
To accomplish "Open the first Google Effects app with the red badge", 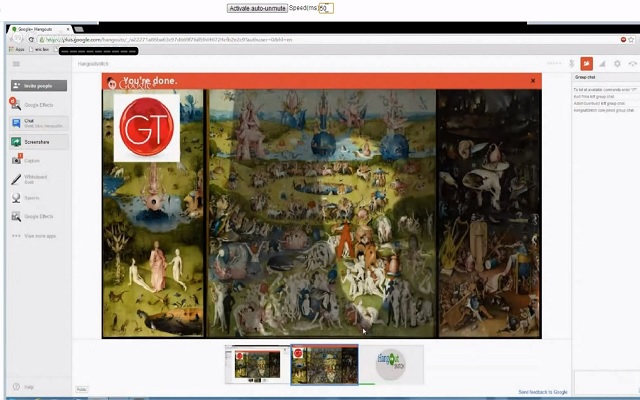I will point(33,104).
